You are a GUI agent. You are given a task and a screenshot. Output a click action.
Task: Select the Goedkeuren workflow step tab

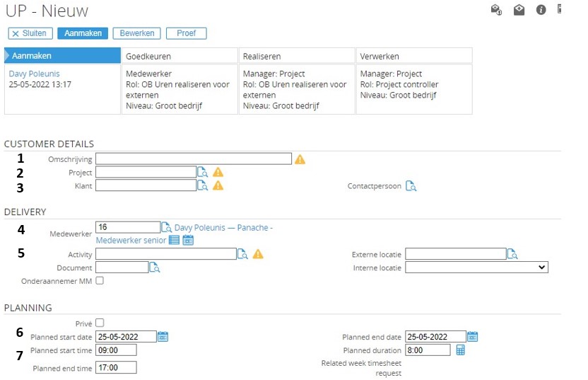(x=179, y=56)
